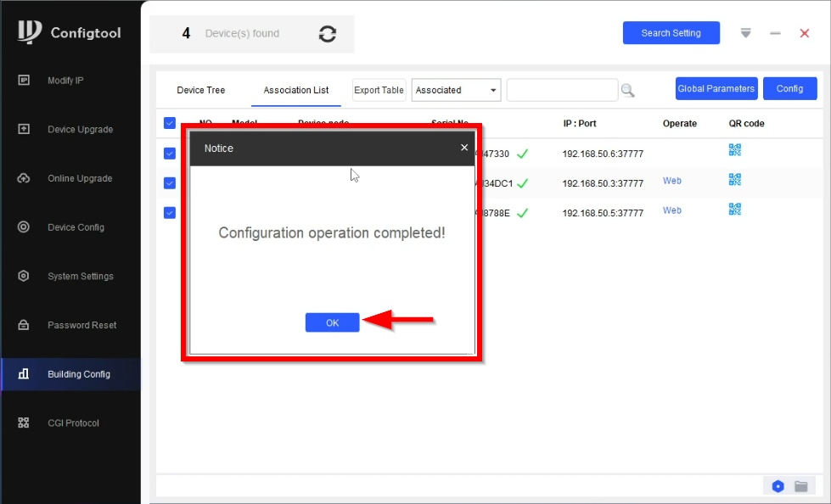Image resolution: width=831 pixels, height=504 pixels.
Task: Close the Notice dialog
Action: point(464,148)
